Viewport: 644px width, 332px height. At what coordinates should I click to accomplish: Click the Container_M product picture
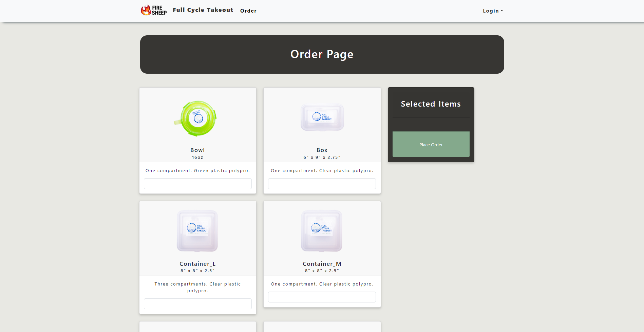322,231
